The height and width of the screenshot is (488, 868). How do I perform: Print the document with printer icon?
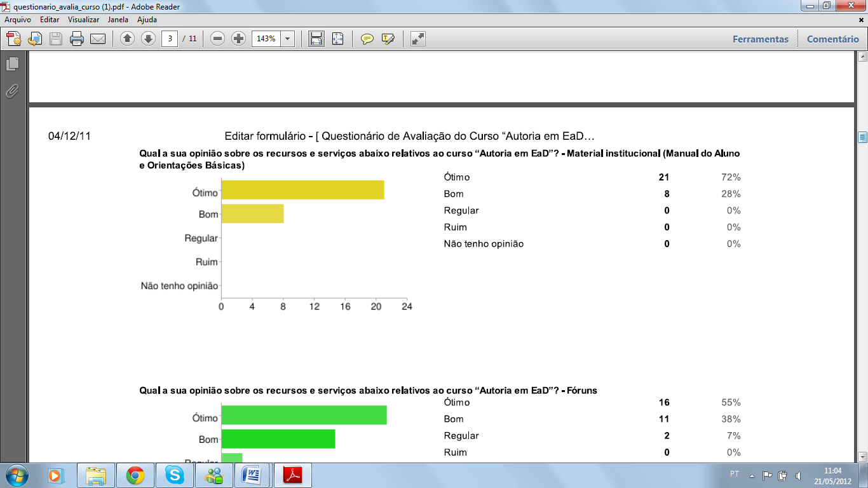(77, 39)
